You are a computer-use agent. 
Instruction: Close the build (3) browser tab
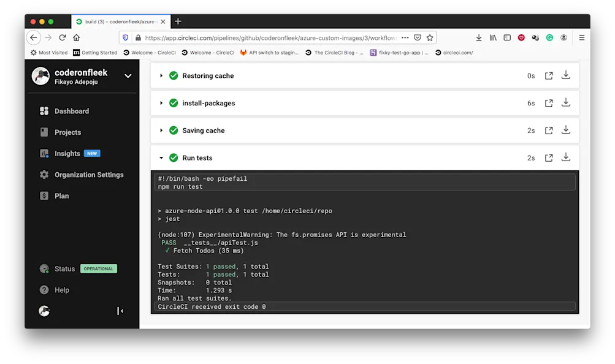tap(163, 21)
